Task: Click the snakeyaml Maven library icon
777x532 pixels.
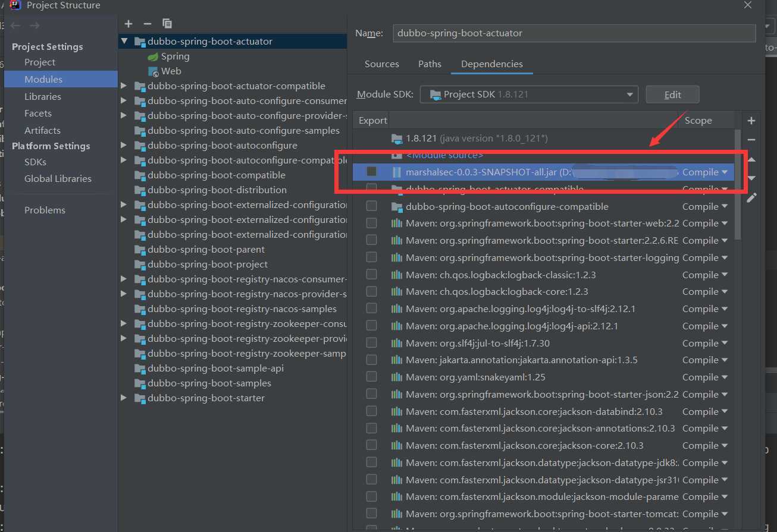Action: [396, 377]
